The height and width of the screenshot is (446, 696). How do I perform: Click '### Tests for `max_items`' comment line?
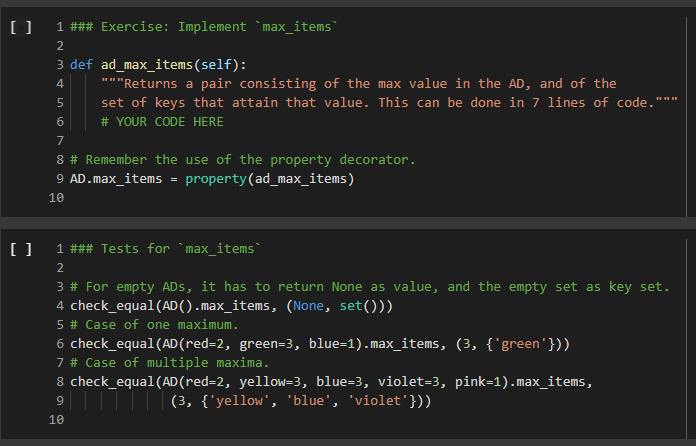165,249
